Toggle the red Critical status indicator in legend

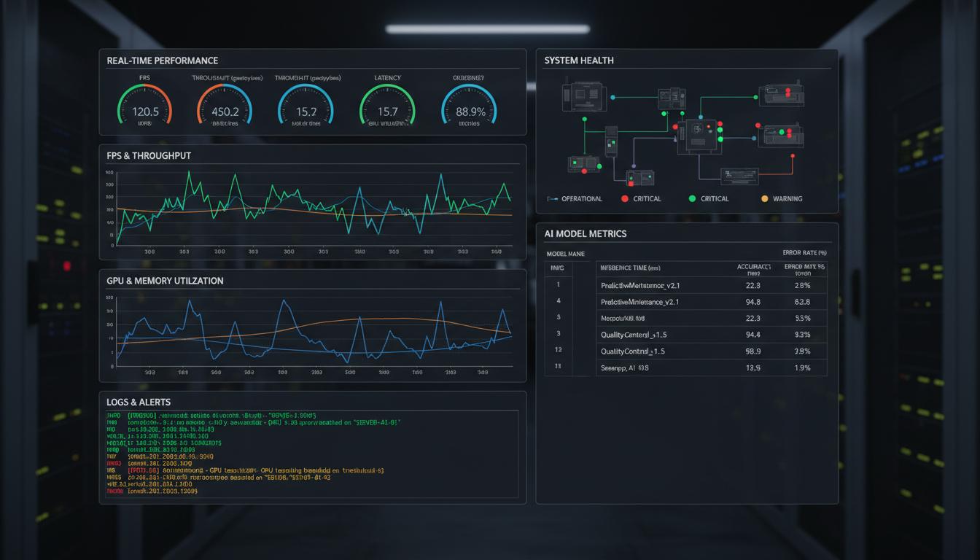tap(625, 198)
